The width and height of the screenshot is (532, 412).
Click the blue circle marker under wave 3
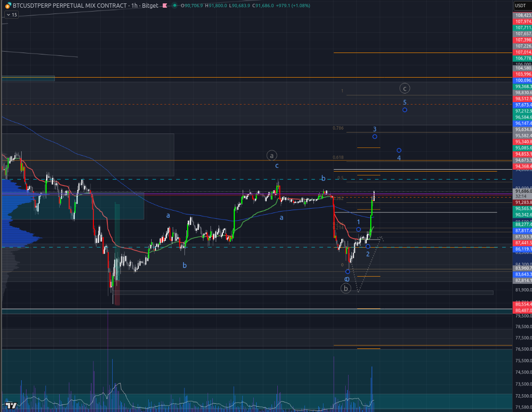pos(375,136)
